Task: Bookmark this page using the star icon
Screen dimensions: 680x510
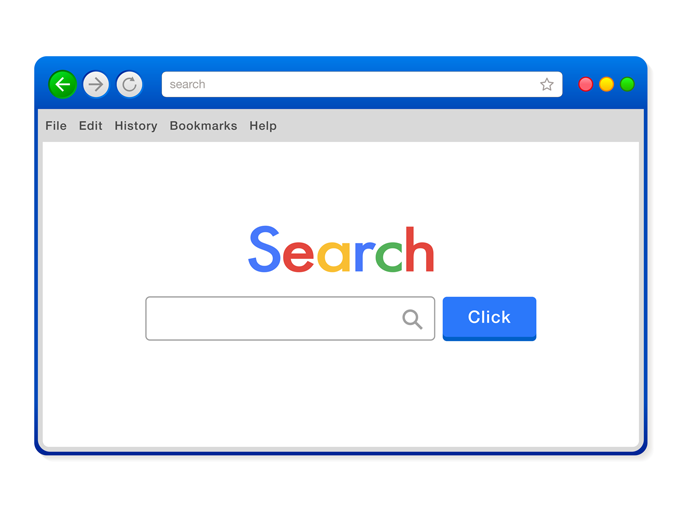Action: (x=546, y=84)
